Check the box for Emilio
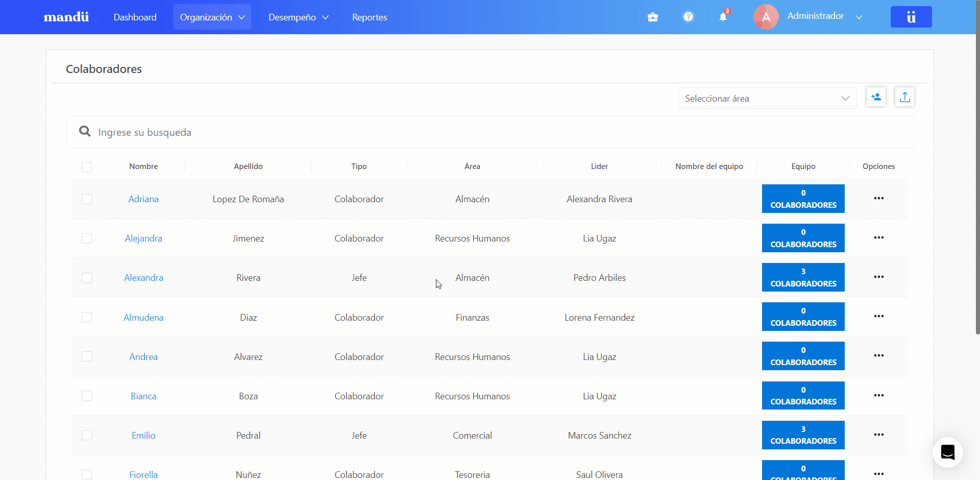This screenshot has height=480, width=980. 87,435
